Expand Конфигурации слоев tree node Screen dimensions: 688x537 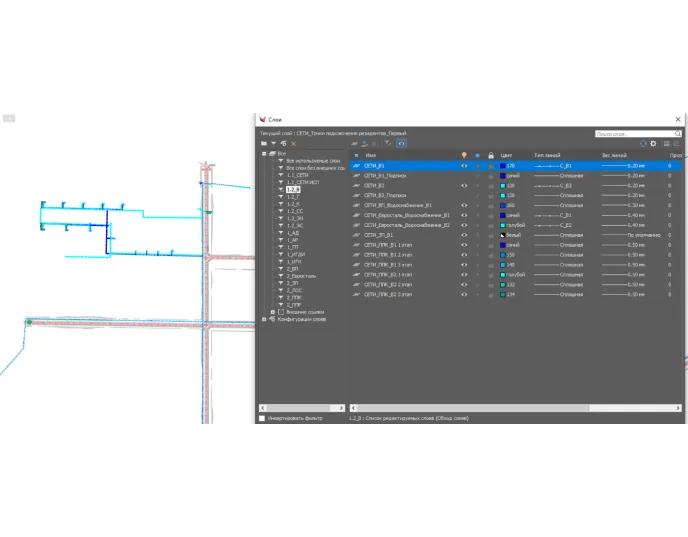pyautogui.click(x=263, y=319)
